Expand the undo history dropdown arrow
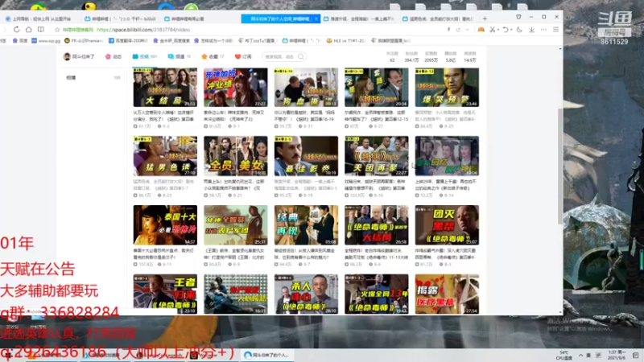Screen dimensions: 644x362 point(511,30)
